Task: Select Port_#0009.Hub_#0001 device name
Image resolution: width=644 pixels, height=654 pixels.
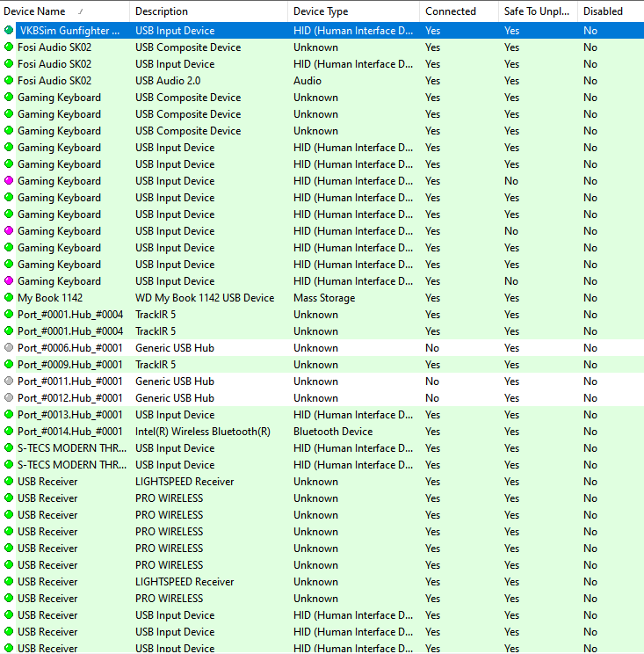Action: point(70,365)
